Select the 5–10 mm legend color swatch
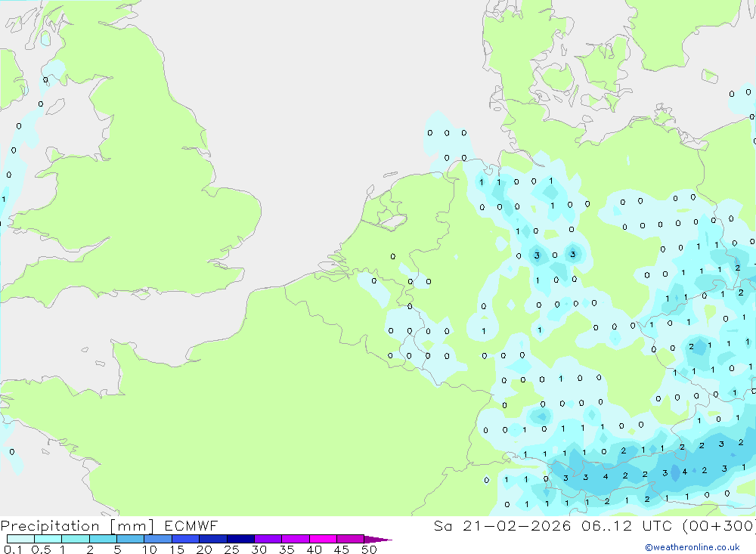This screenshot has height=554, width=756. pyautogui.click(x=131, y=539)
